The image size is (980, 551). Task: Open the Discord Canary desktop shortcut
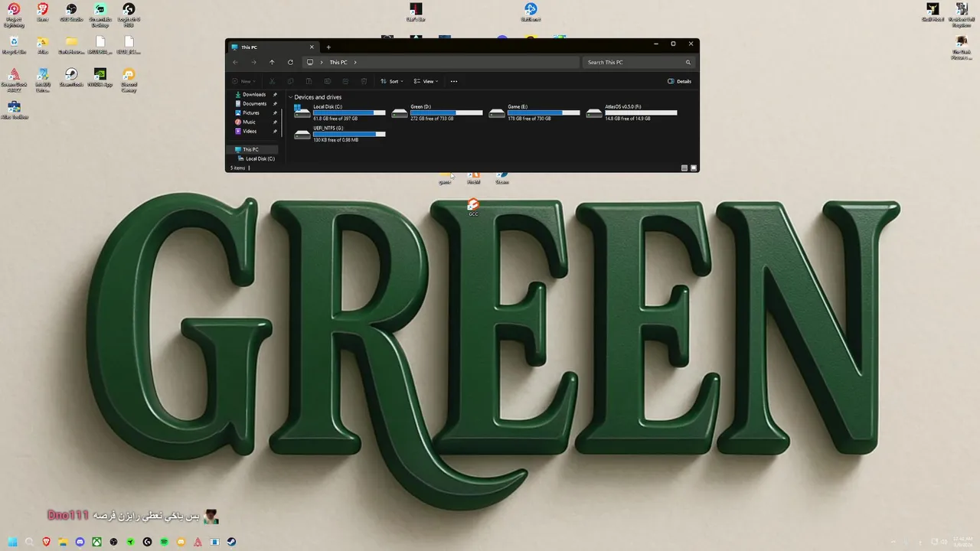(129, 80)
